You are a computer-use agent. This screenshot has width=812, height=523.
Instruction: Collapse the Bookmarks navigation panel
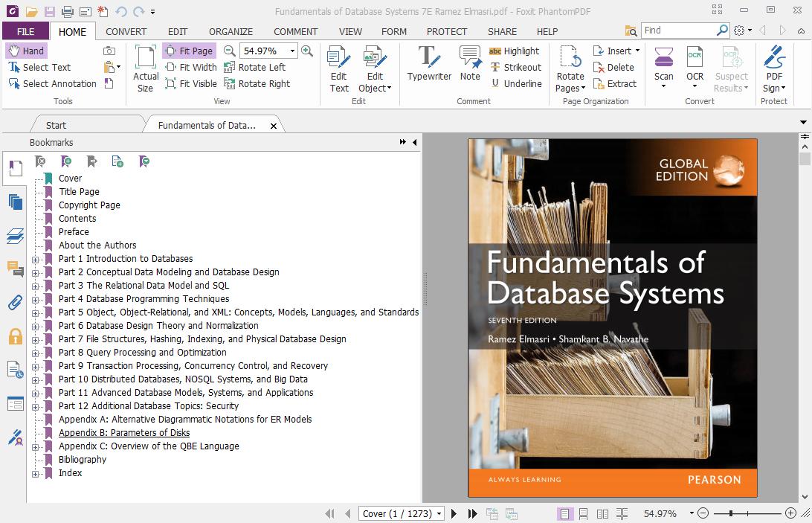pos(415,142)
